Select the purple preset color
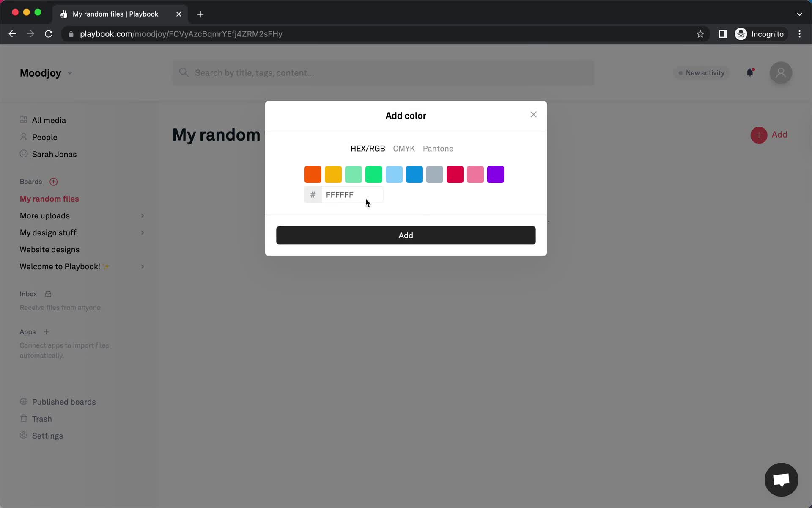 pyautogui.click(x=496, y=174)
